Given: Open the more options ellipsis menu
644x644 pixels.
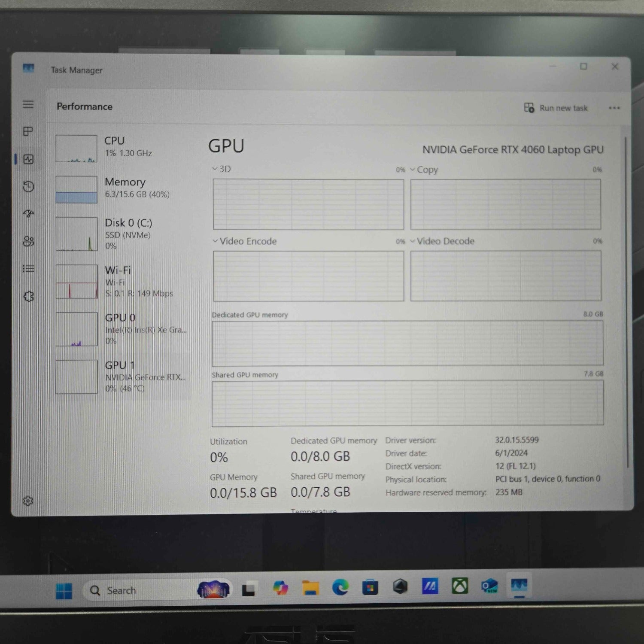Looking at the screenshot, I should coord(614,108).
